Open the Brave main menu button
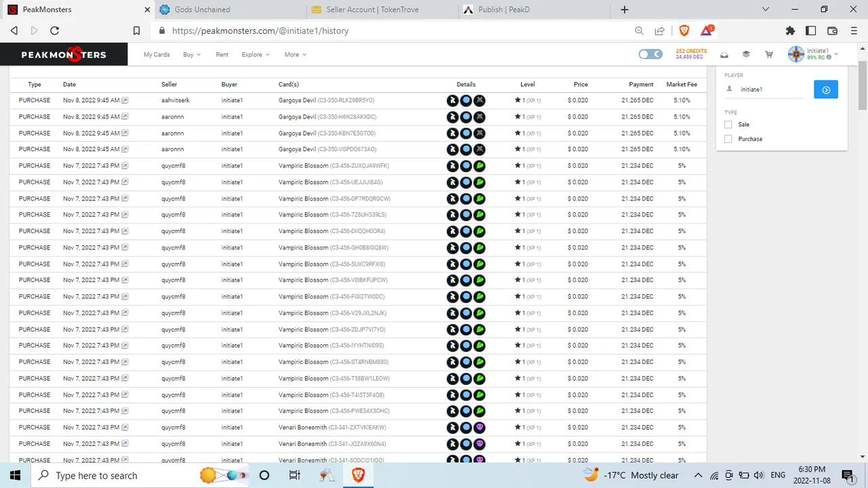868x488 pixels. [x=854, y=30]
